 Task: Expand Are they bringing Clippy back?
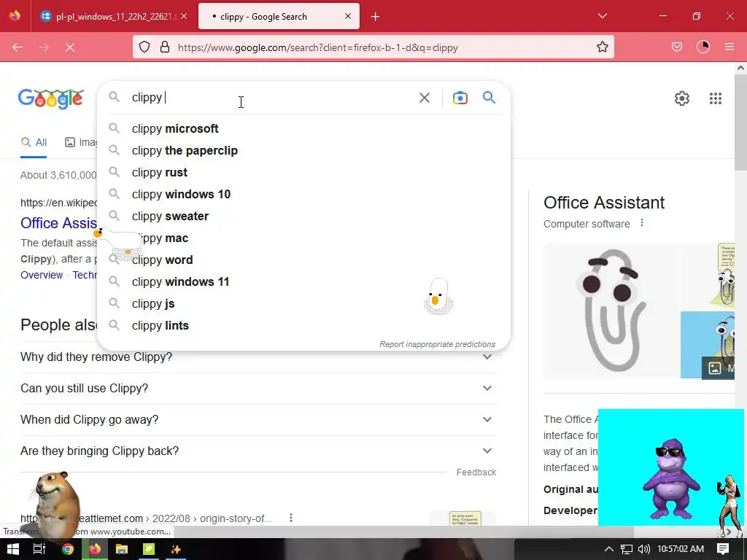point(258,451)
